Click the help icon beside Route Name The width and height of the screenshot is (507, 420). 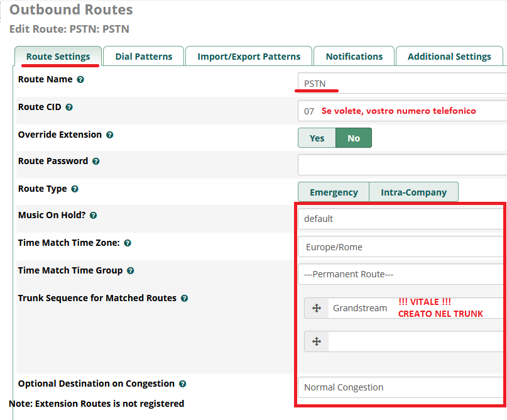click(80, 80)
